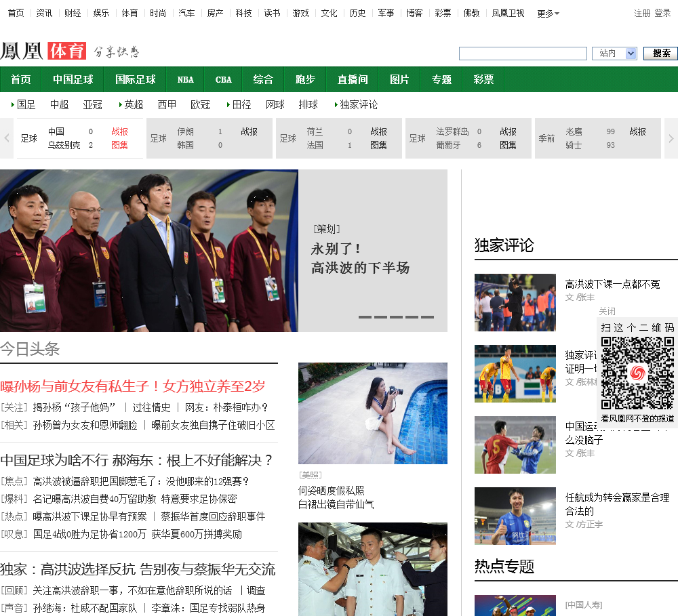Viewport: 678px width, 616px height.
Task: Open 财经 in the top menu
Action: tap(73, 13)
